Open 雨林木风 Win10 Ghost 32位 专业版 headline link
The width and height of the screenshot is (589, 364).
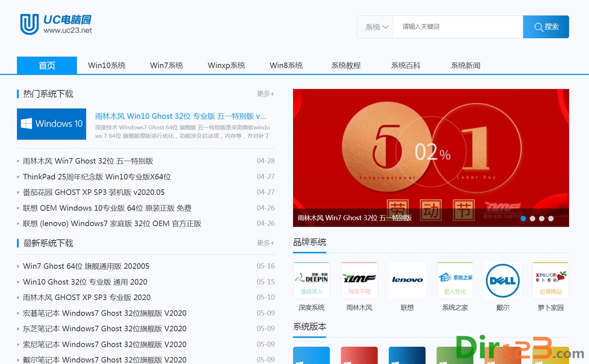point(180,116)
